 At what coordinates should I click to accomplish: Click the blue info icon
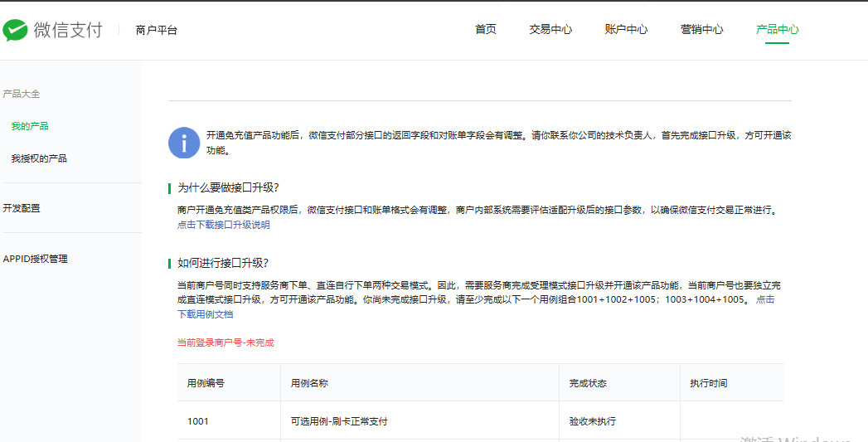[184, 143]
